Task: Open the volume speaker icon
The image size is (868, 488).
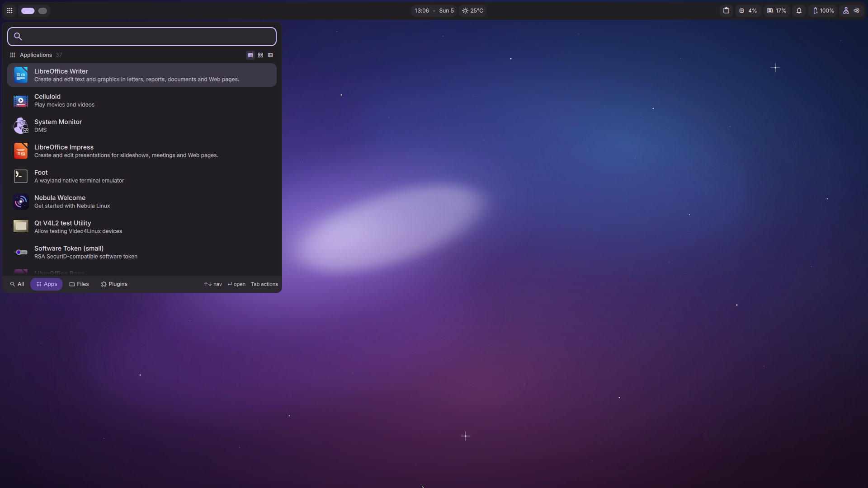Action: click(x=856, y=11)
